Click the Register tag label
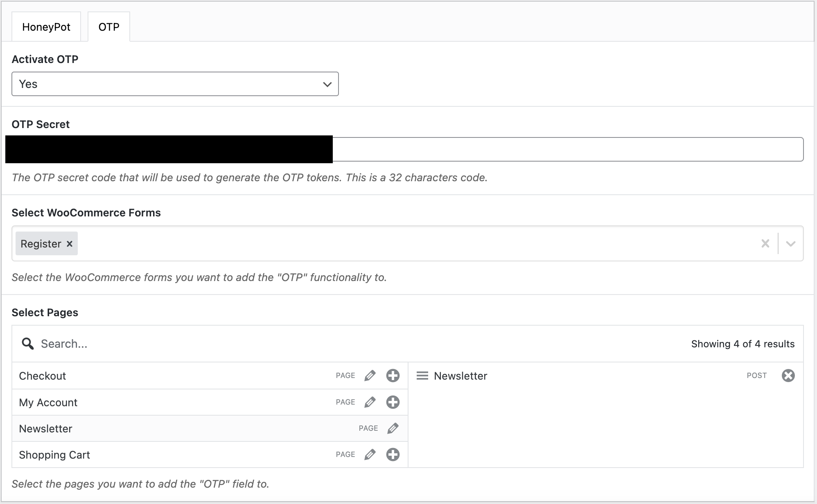 [x=41, y=244]
